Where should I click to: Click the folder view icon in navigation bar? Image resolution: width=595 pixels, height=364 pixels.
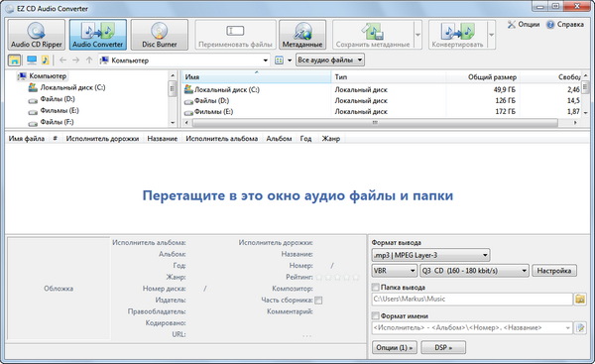(x=15, y=60)
